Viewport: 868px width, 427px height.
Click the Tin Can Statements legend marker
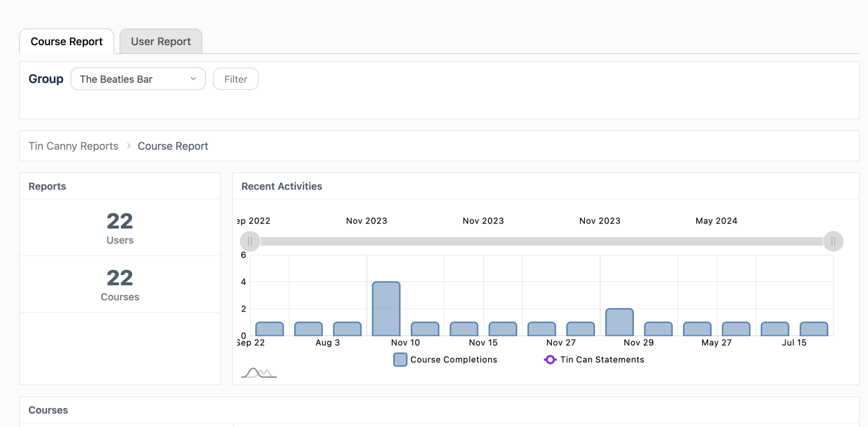tap(550, 360)
